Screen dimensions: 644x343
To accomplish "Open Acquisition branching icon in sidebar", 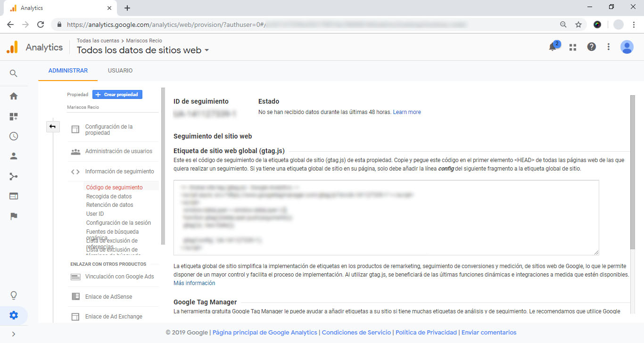I will coord(14,176).
